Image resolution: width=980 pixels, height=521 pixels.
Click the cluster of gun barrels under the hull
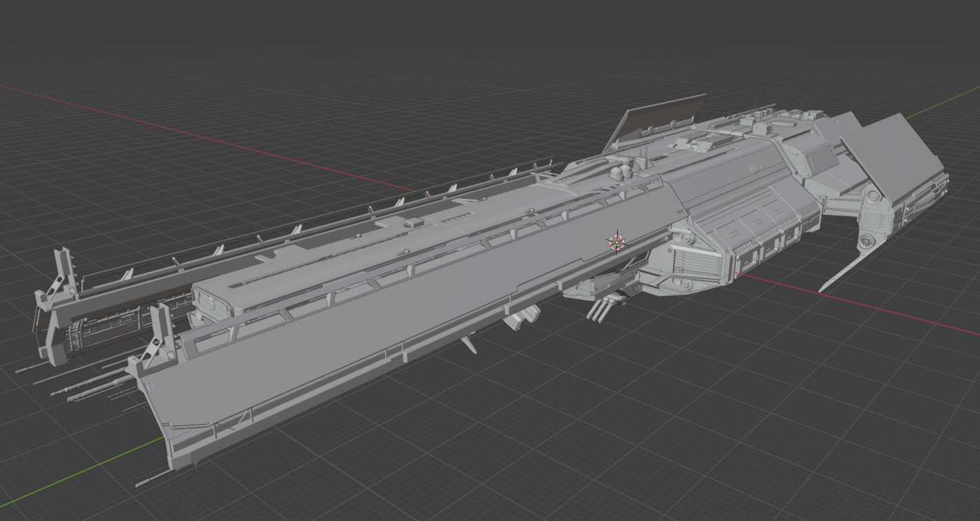pyautogui.click(x=599, y=310)
